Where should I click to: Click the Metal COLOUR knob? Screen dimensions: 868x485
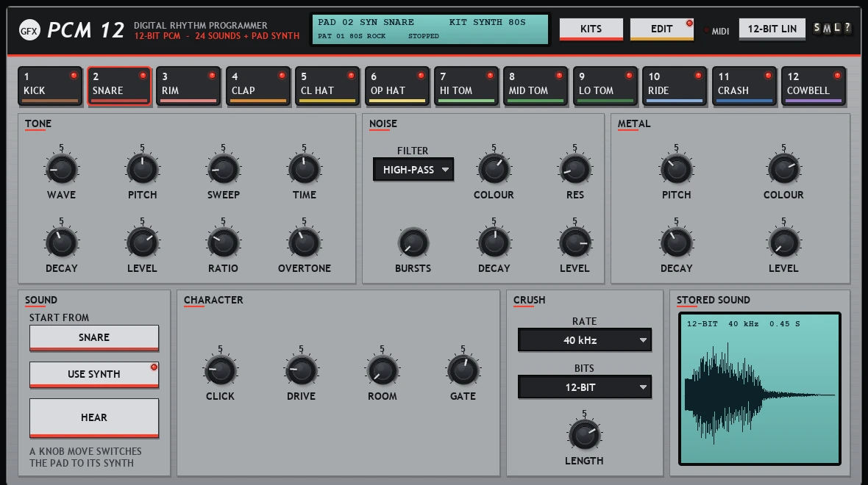[x=783, y=169]
